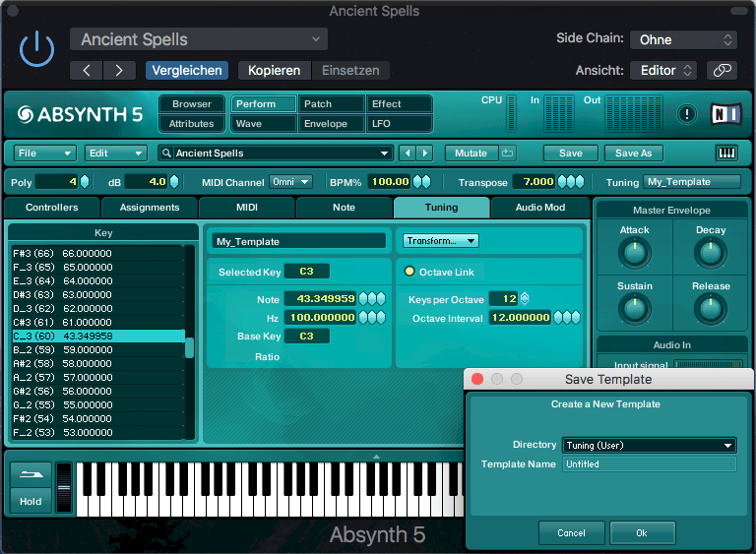Click the Attack knob in Master Envelope
Screen dimensions: 756x554
click(x=634, y=254)
